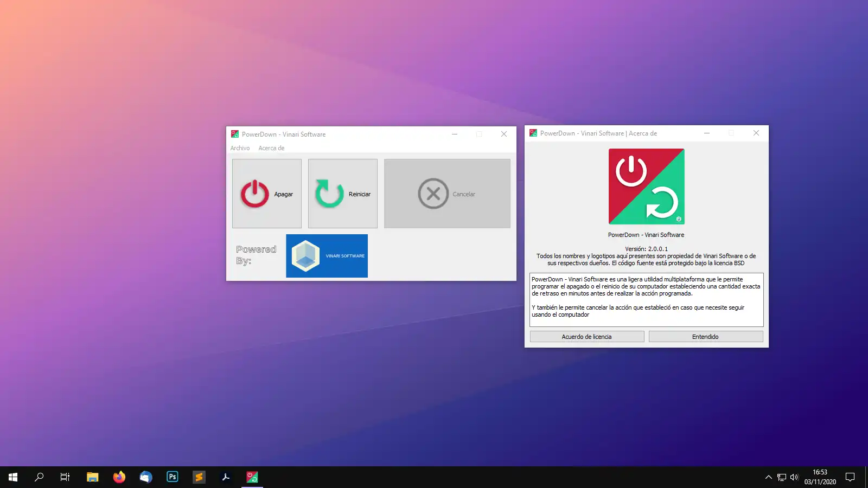
Task: Open the volume tray icon
Action: coord(794,477)
